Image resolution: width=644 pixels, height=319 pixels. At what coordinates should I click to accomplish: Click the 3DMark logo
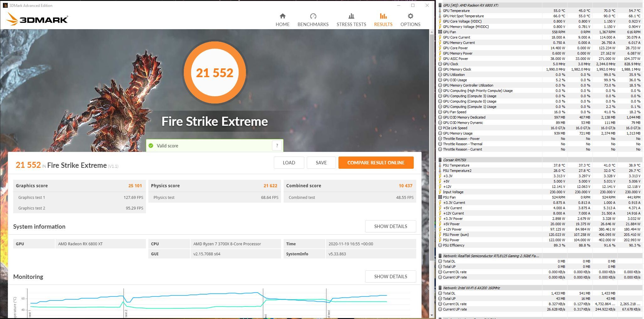point(37,19)
